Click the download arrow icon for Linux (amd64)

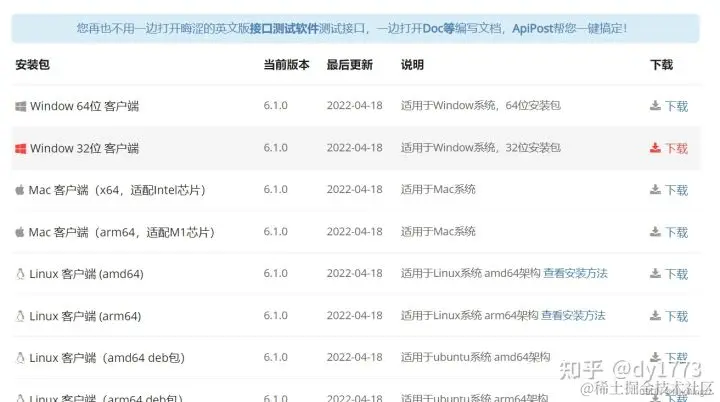click(x=655, y=274)
